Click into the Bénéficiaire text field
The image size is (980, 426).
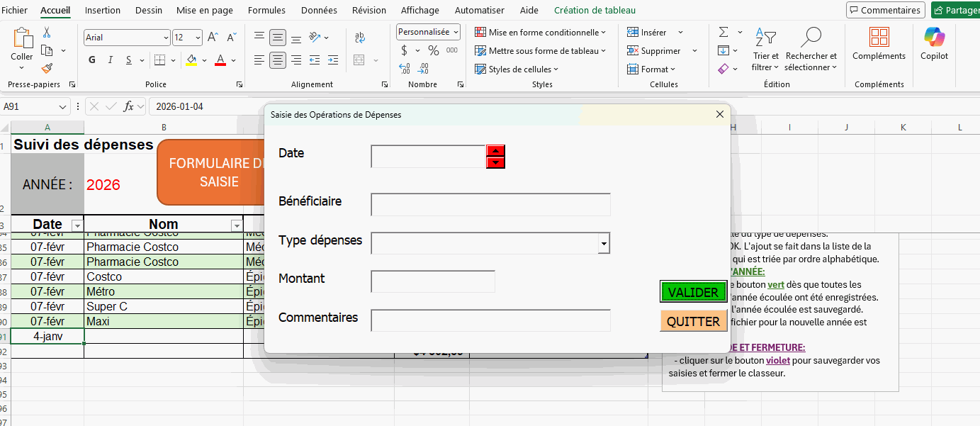click(490, 205)
